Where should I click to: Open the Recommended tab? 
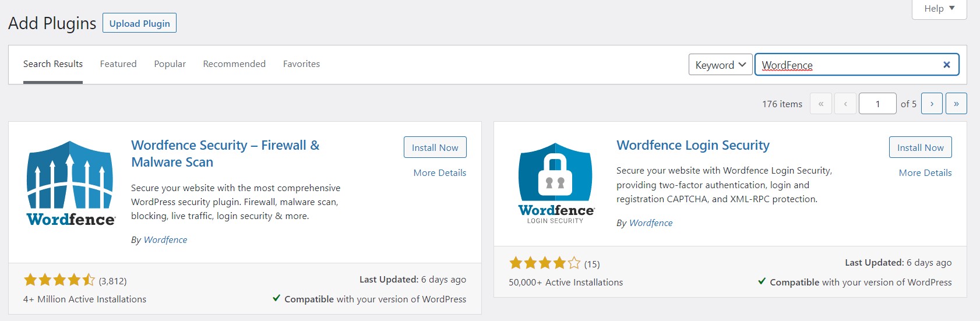[x=234, y=64]
